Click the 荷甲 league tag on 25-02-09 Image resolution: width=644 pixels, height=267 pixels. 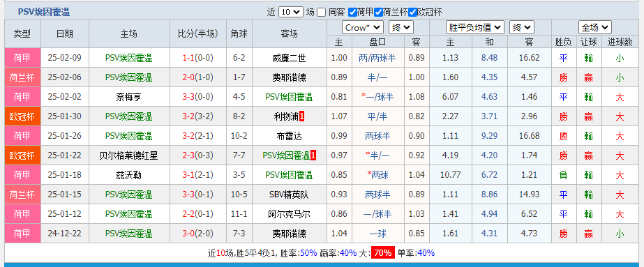[22, 58]
